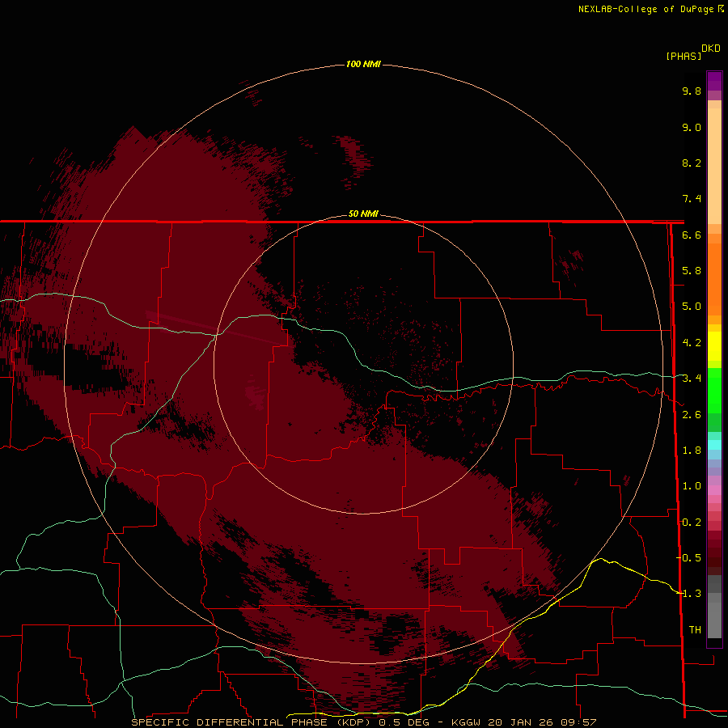Pick the gray segment beside TH
Viewport: 728px width, 728px height.
click(714, 620)
